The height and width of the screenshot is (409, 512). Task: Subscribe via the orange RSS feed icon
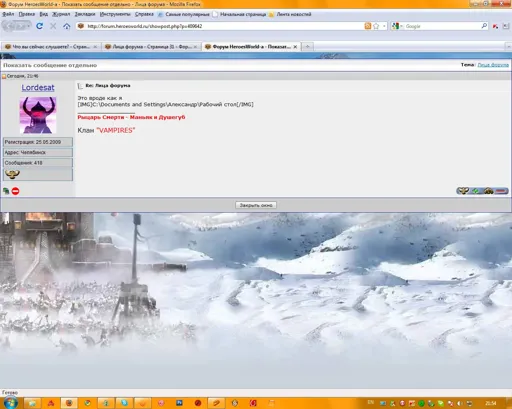(x=368, y=26)
